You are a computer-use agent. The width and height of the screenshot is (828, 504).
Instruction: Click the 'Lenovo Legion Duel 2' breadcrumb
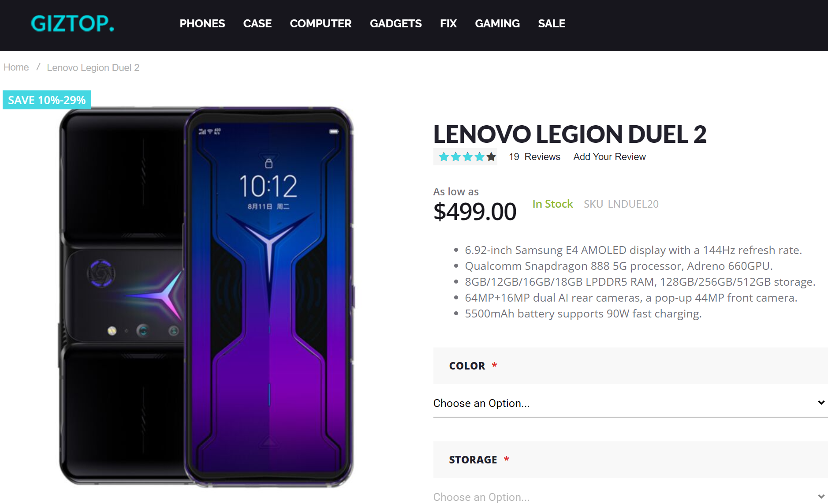(x=93, y=67)
